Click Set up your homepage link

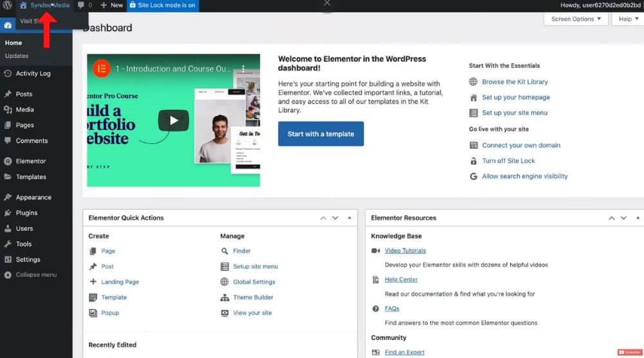click(x=516, y=97)
